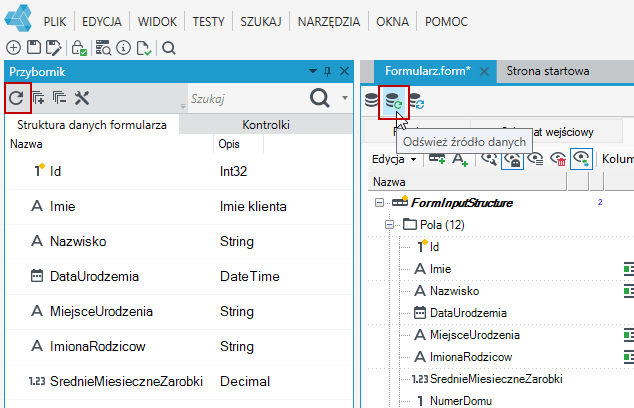Open Przybornik tools wrench-screwdriver settings
The image size is (634, 408).
[x=82, y=98]
